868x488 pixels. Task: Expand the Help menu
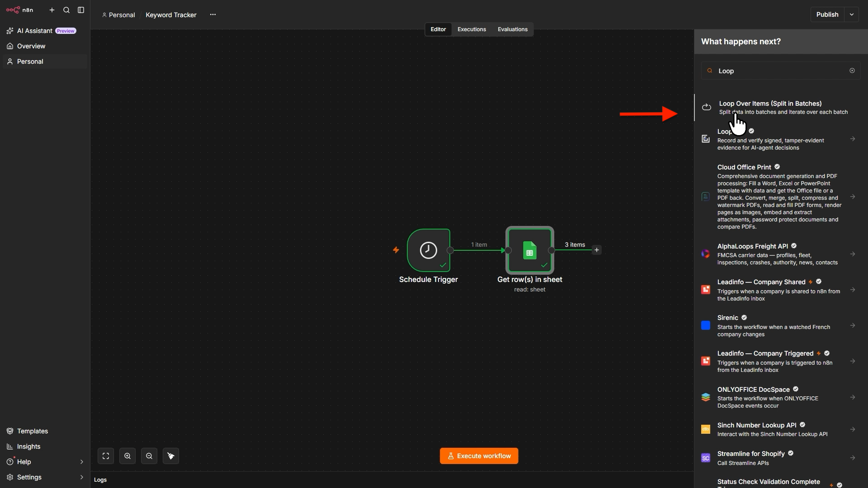click(x=45, y=462)
